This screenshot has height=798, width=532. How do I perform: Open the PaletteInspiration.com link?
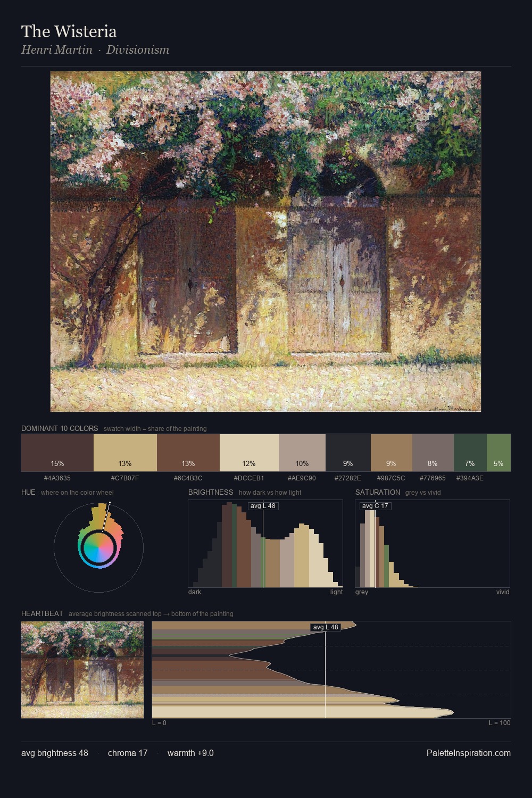(x=469, y=753)
